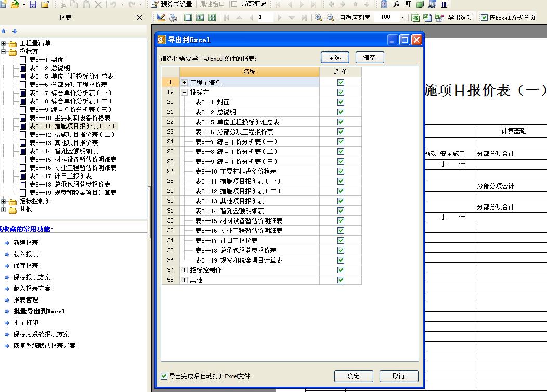
Task: Collapse 投标方 in the export dialog
Action: coord(184,93)
